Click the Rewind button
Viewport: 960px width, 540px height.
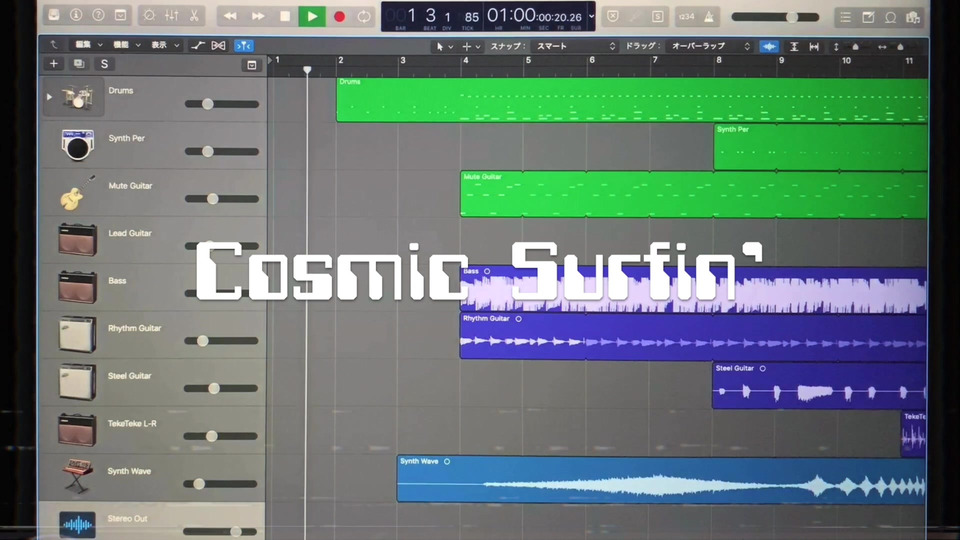230,17
